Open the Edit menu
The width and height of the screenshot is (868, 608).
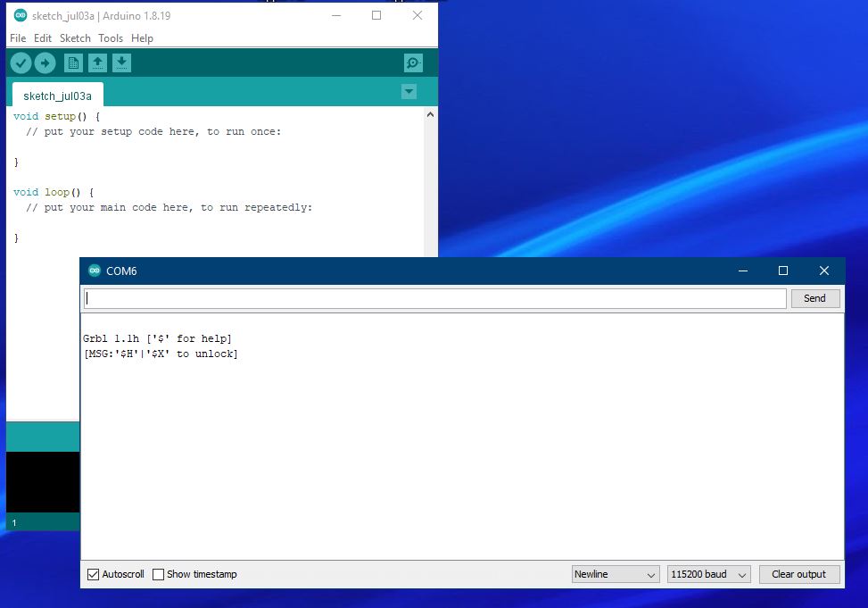coord(43,38)
